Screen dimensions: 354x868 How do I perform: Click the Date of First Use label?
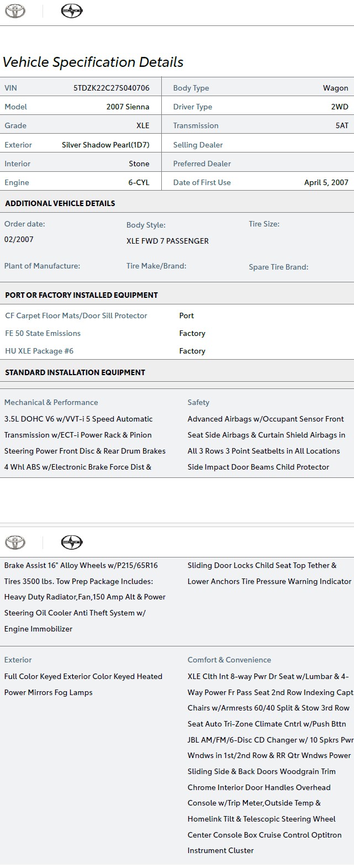tap(202, 182)
